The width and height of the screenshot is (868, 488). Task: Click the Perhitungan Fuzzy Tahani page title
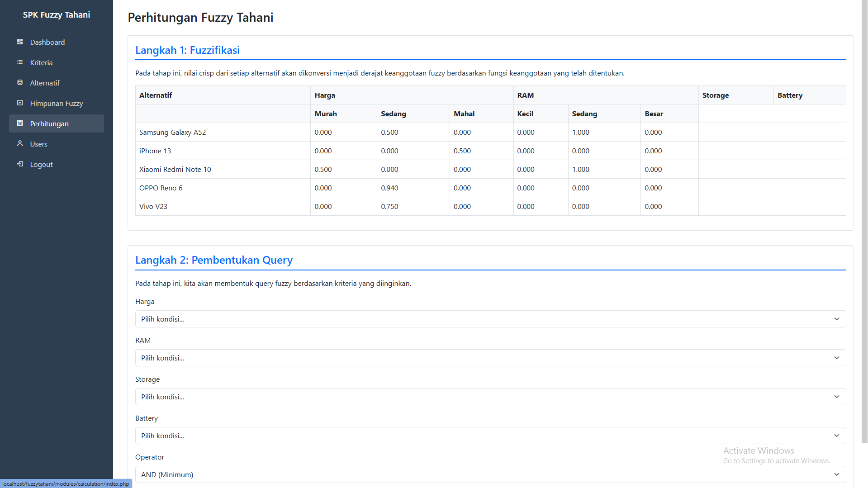coord(200,17)
